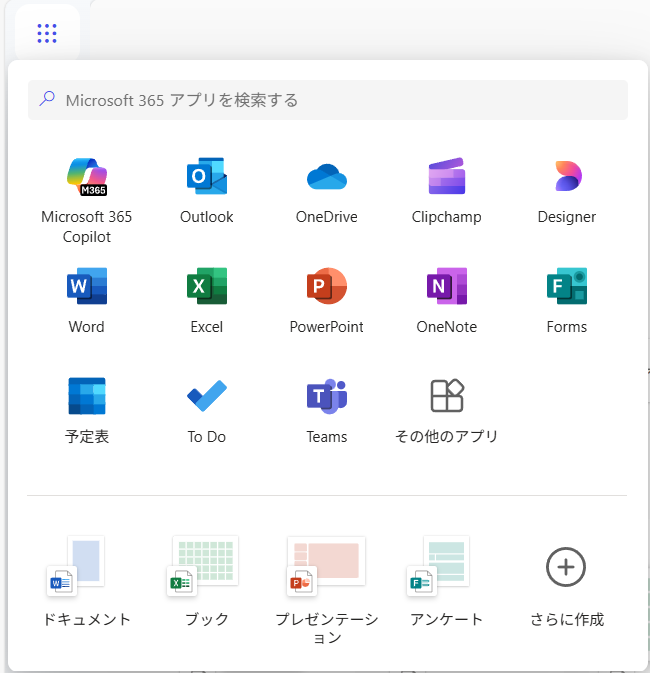The width and height of the screenshot is (650, 673).
Task: Open the Word app
Action: (87, 301)
